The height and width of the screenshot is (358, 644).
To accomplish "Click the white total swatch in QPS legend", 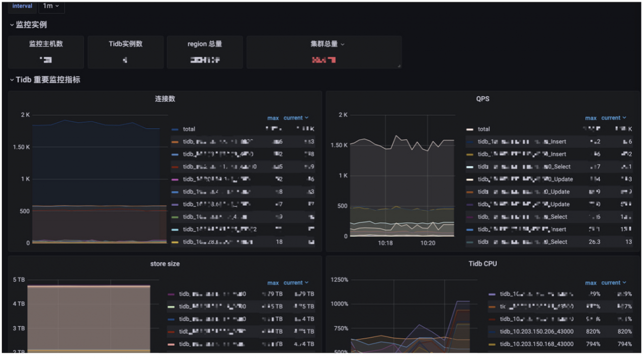I will click(x=469, y=129).
